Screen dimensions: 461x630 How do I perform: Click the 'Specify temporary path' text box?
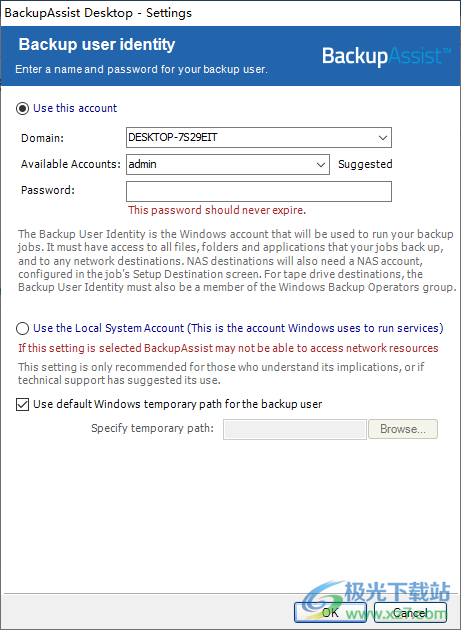coord(295,430)
